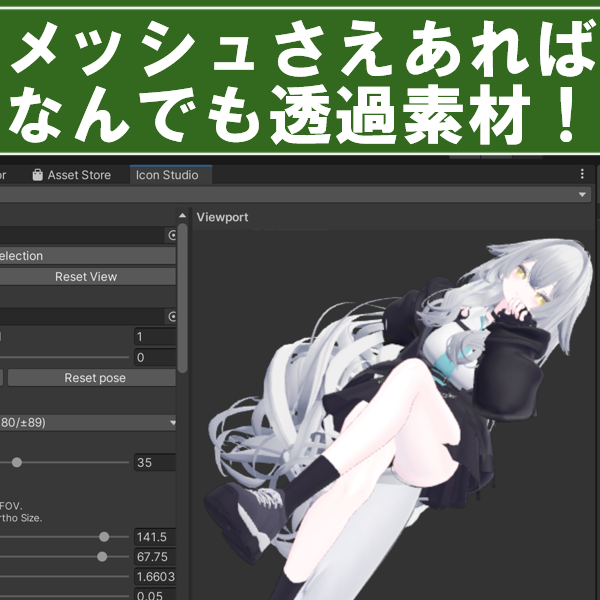
Task: Click the slider handle beside 141.5
Action: (x=104, y=537)
